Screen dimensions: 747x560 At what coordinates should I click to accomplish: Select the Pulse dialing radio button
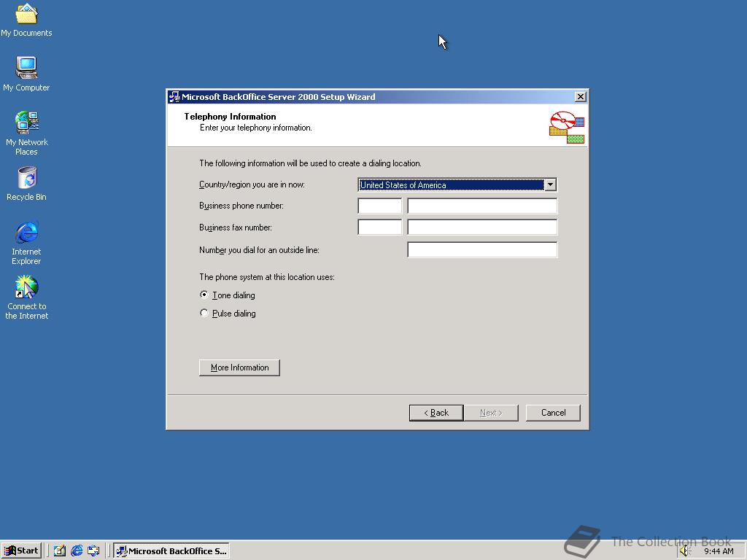(204, 313)
